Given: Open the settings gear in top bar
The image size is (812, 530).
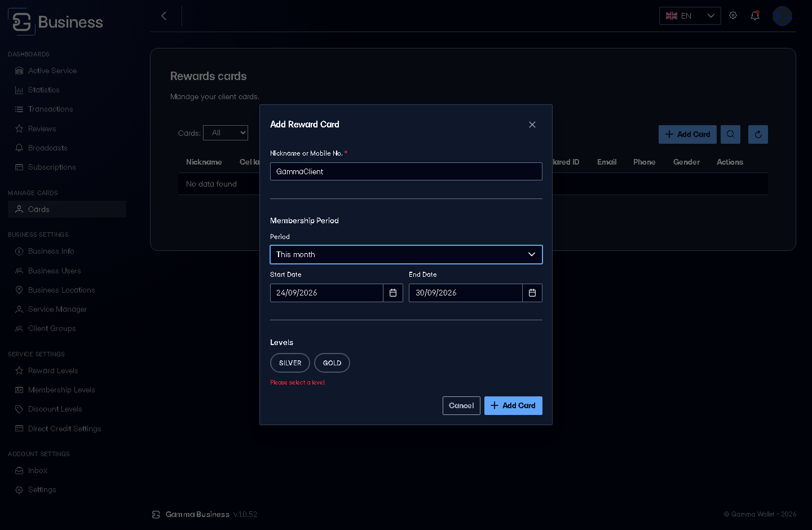Looking at the screenshot, I should pyautogui.click(x=733, y=16).
